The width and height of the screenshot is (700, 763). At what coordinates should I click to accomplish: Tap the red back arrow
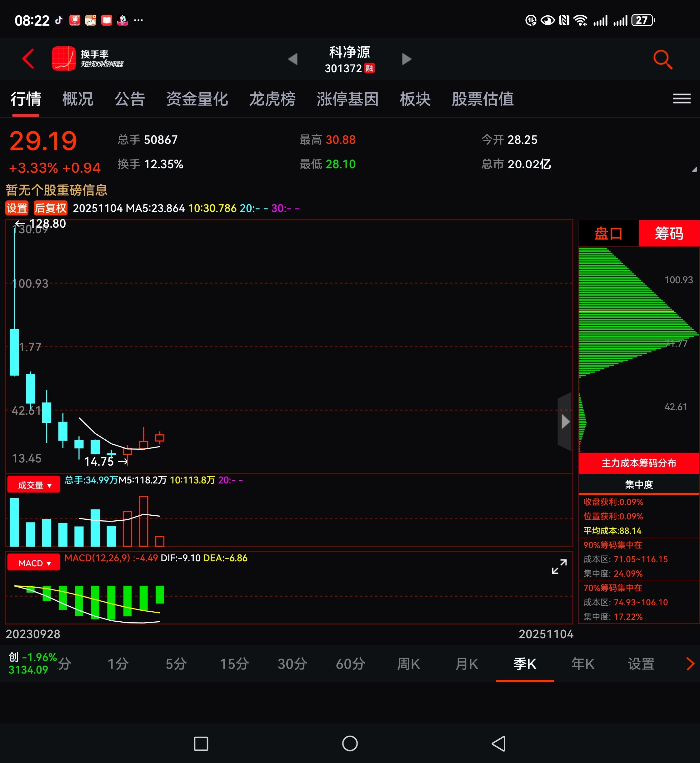pyautogui.click(x=28, y=59)
